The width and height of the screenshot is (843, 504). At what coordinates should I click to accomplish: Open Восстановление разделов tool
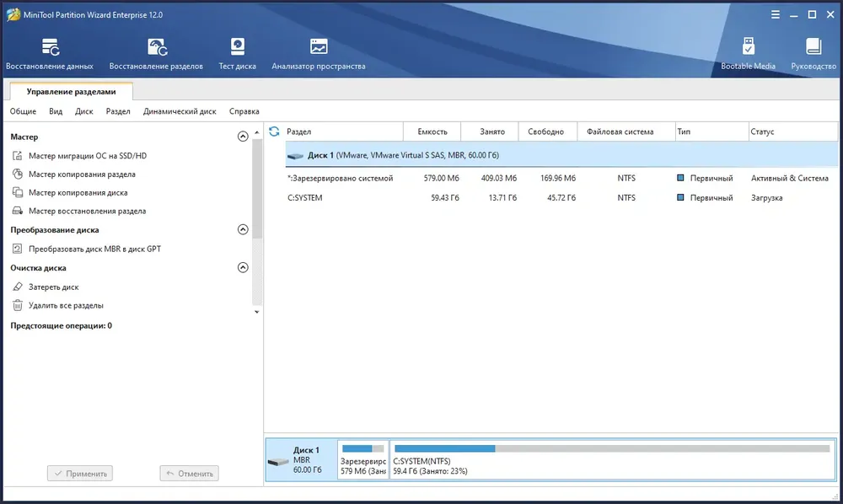156,54
